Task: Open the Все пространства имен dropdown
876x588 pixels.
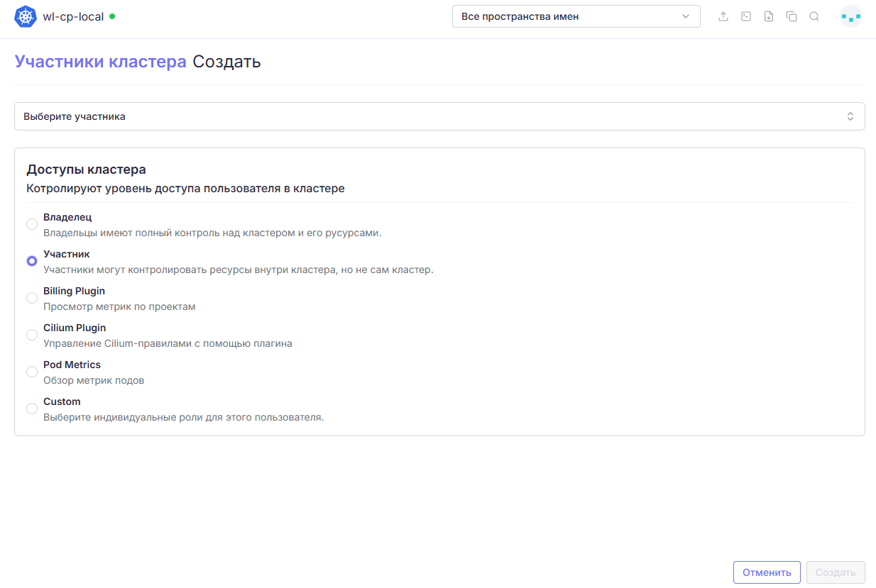Action: click(x=576, y=16)
